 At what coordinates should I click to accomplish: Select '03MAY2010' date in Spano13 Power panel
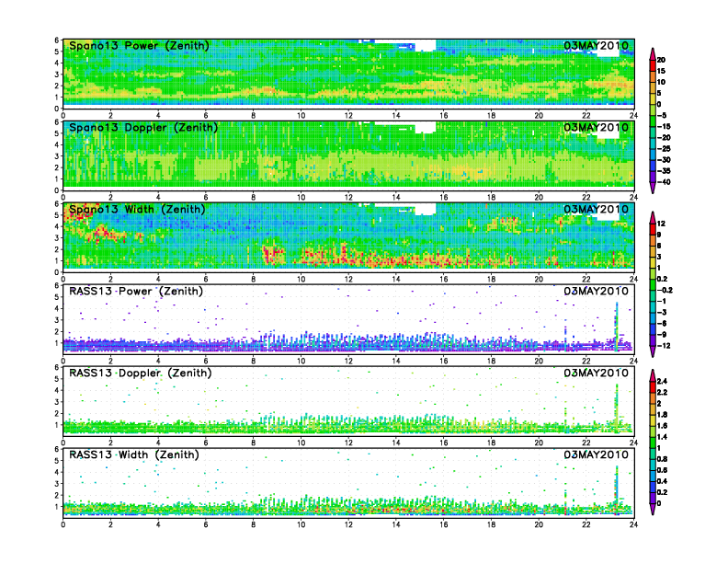click(597, 45)
